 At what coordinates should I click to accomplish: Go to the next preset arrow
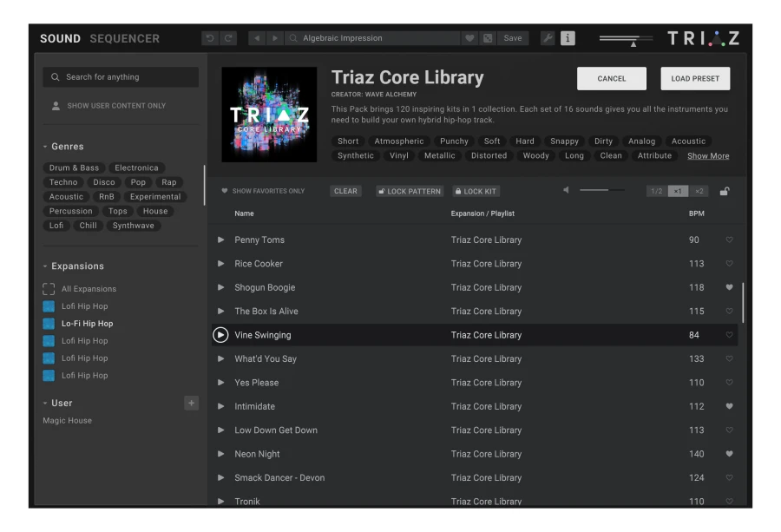(x=274, y=38)
